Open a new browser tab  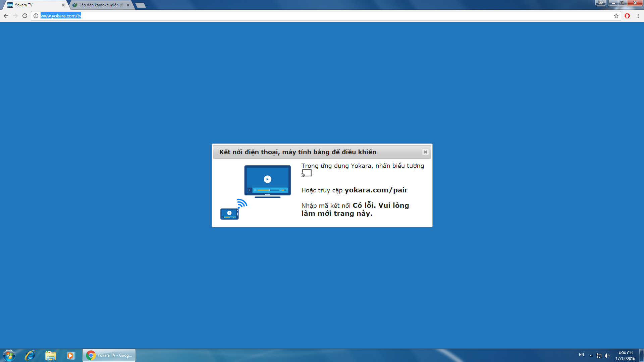point(141,5)
